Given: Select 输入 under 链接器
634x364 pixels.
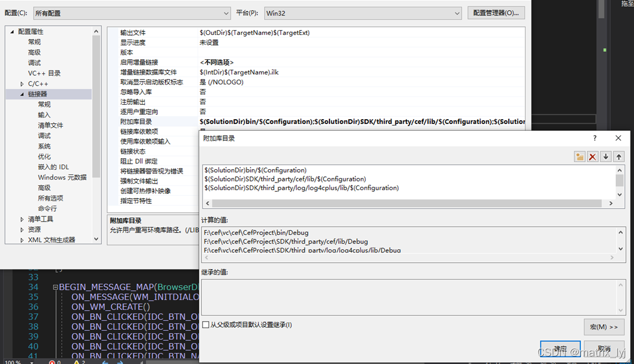Looking at the screenshot, I should pos(44,115).
